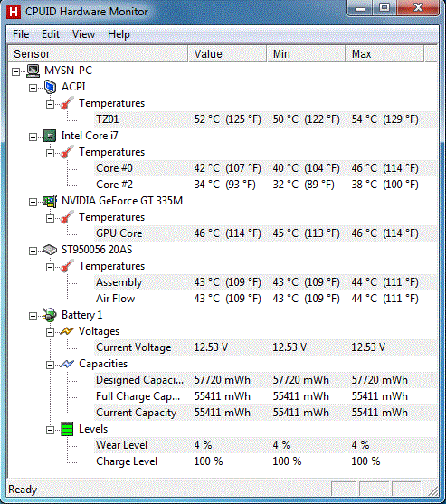
Task: Click the Max column header
Action: [384, 53]
